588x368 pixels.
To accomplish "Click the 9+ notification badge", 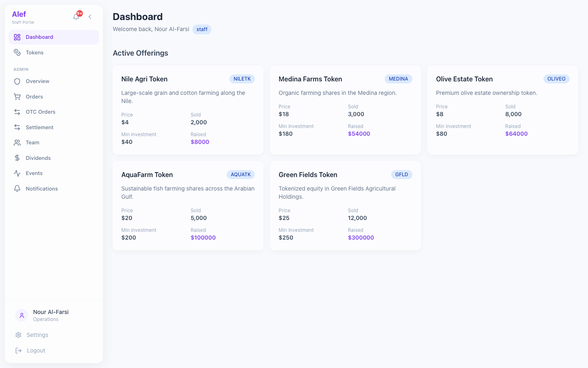I will pyautogui.click(x=80, y=13).
